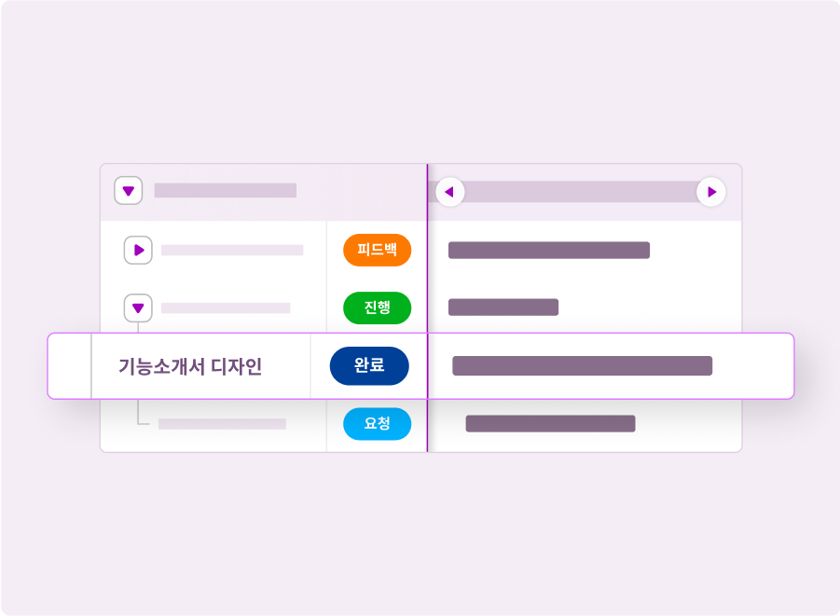Click the Gantt bar in 요청 row

pyautogui.click(x=550, y=424)
